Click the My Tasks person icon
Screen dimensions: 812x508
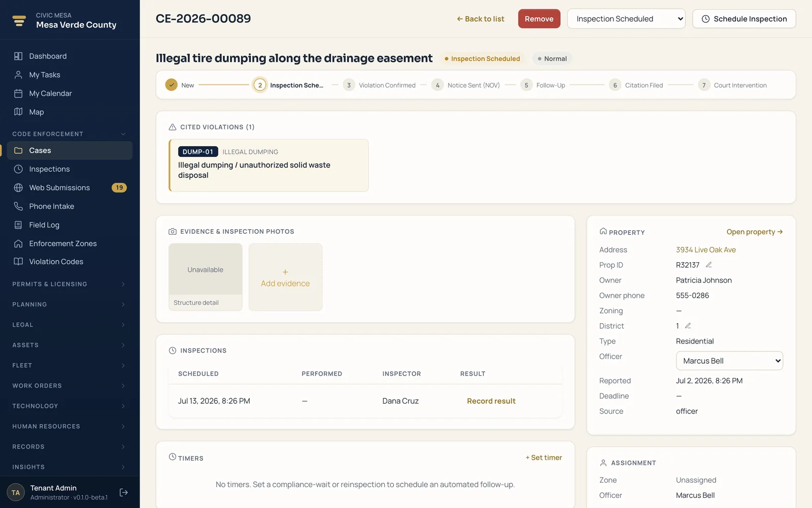[x=18, y=75]
